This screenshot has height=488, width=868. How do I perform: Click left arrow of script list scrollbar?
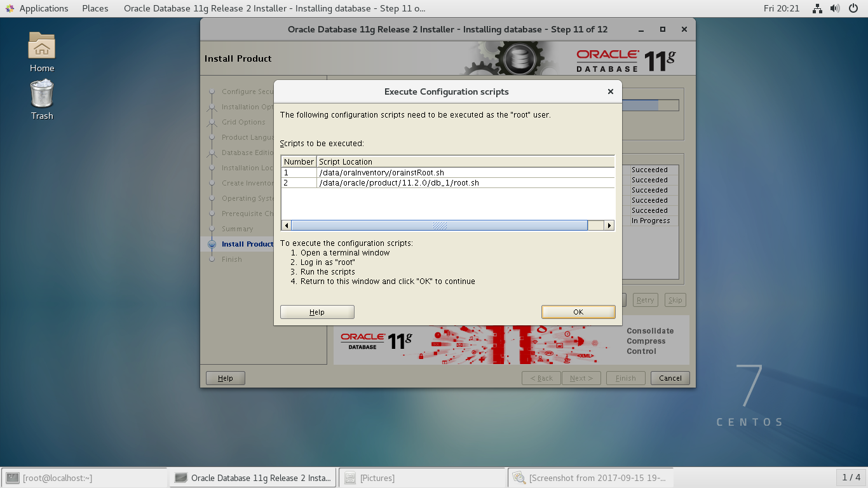point(287,226)
